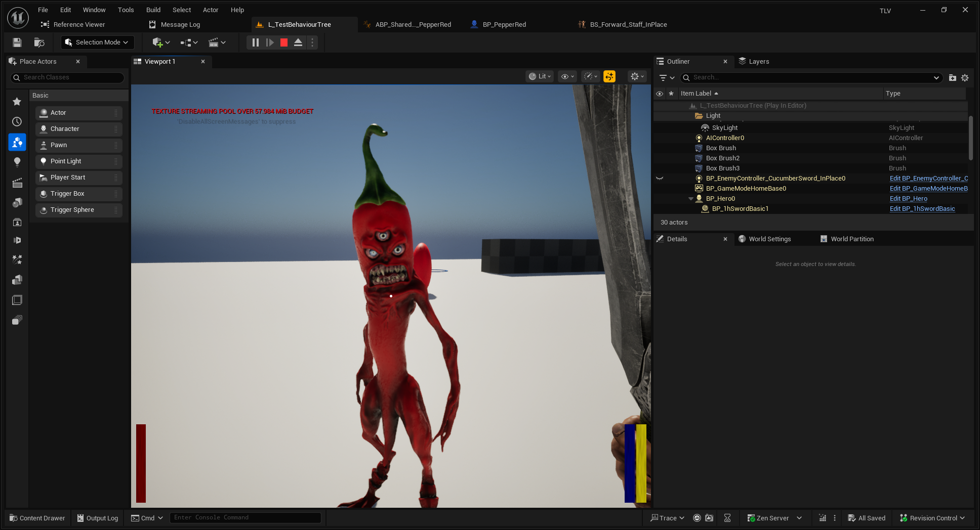Place a Character from the Basic list
Image resolution: width=980 pixels, height=530 pixels.
[x=79, y=129]
